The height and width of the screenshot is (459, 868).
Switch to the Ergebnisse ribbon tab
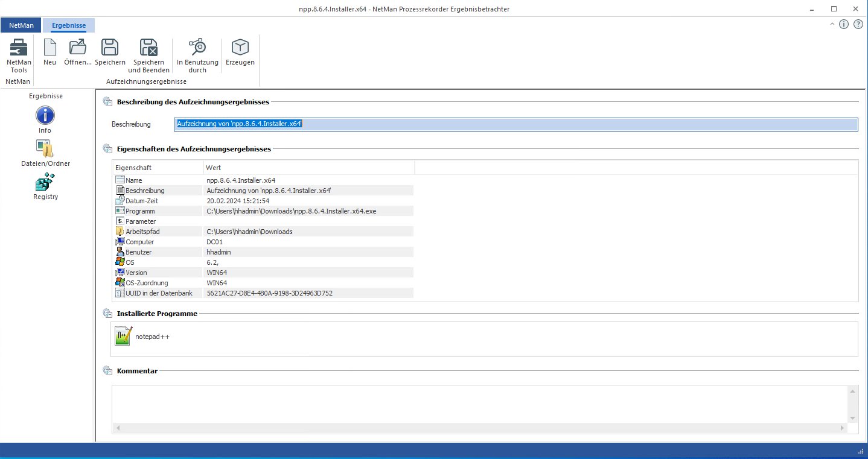(x=69, y=25)
